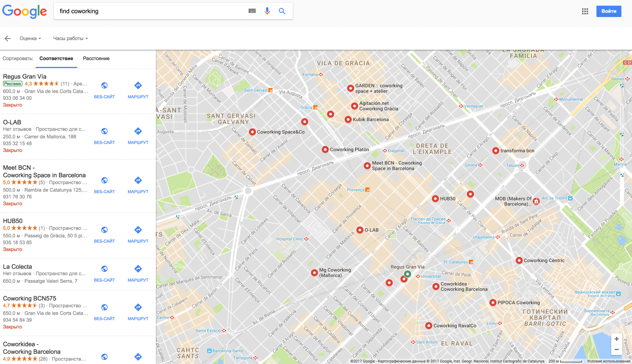Image resolution: width=632 pixels, height=364 pixels.
Task: Get directions icon for La Colecta
Action: (x=138, y=269)
